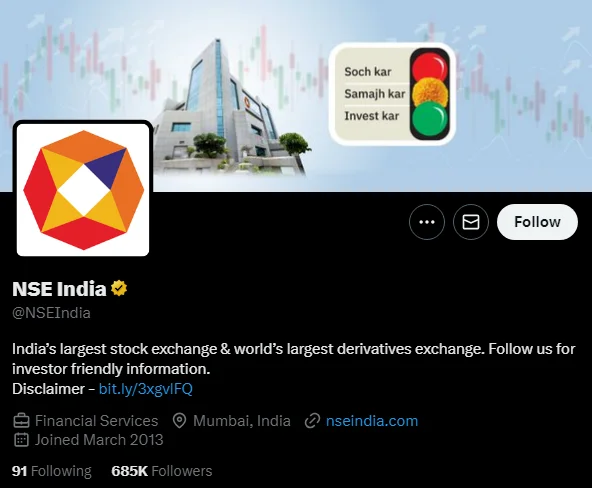This screenshot has height=488, width=592.
Task: View the 91 Following list
Action: coord(52,471)
